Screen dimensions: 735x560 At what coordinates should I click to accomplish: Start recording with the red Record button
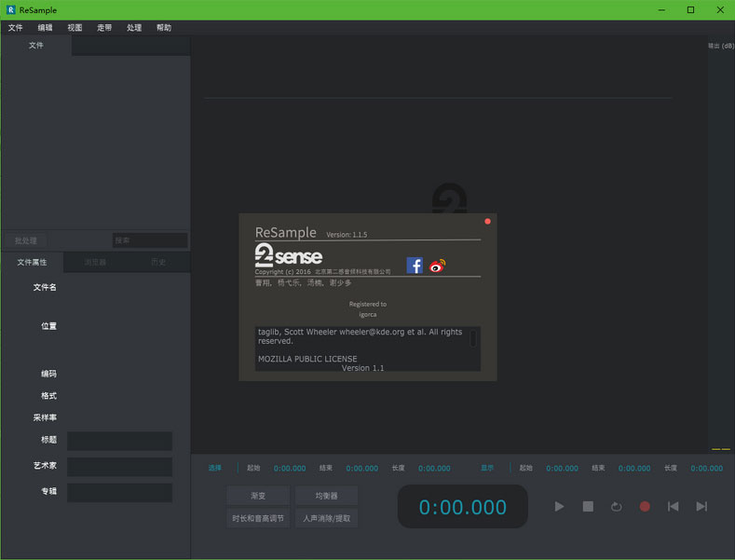pos(645,507)
